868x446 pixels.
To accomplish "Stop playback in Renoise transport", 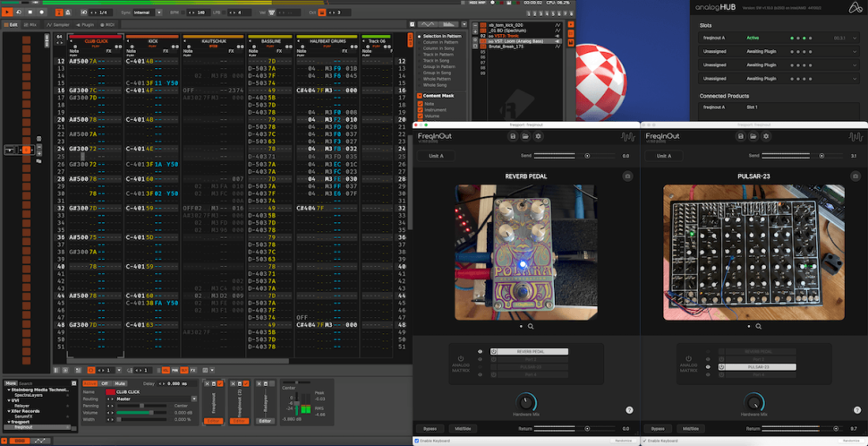I will pos(30,13).
